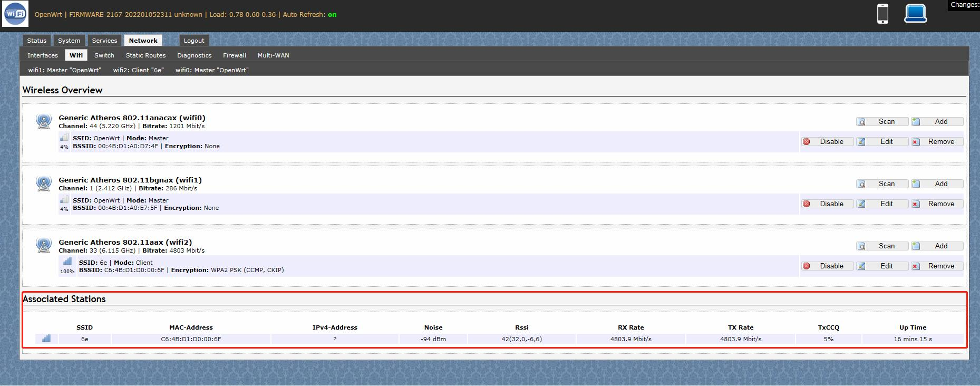Click the "Generic Atheros 802.11aax (wifi2)" heading
Image resolution: width=980 pixels, height=386 pixels.
click(x=125, y=243)
